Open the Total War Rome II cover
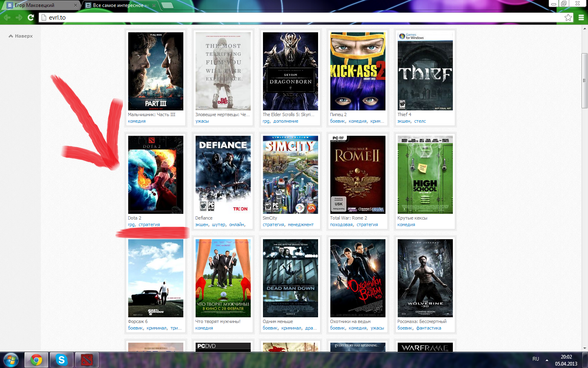588x368 pixels. 358,175
